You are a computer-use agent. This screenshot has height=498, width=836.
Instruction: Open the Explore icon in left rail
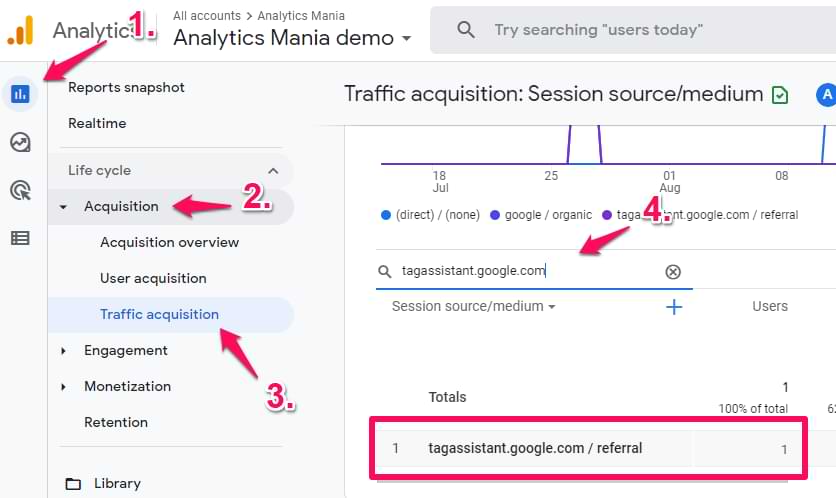20,142
